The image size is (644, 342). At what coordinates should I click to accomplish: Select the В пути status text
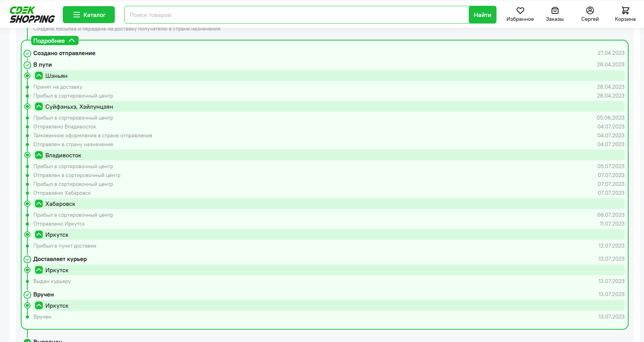point(42,65)
